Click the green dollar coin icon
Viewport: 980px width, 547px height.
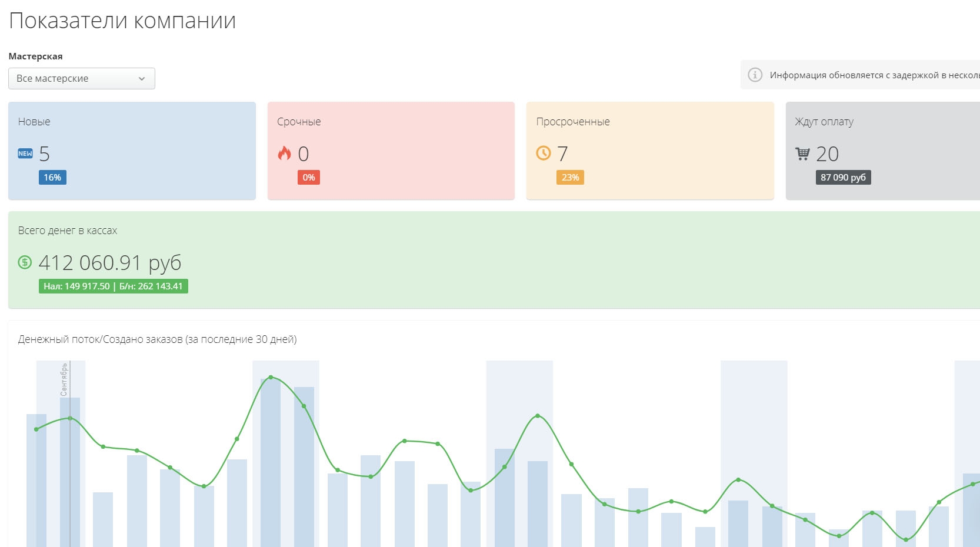25,262
